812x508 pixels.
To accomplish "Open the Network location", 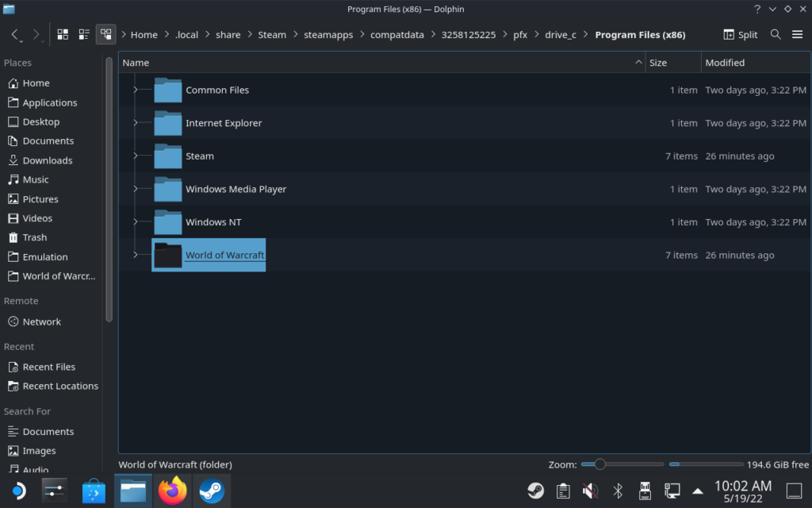I will click(41, 321).
